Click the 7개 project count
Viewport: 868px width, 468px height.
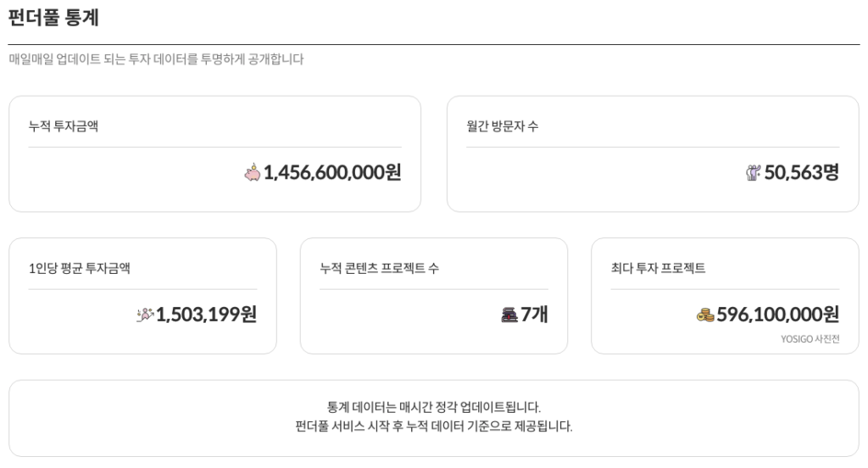(x=534, y=315)
